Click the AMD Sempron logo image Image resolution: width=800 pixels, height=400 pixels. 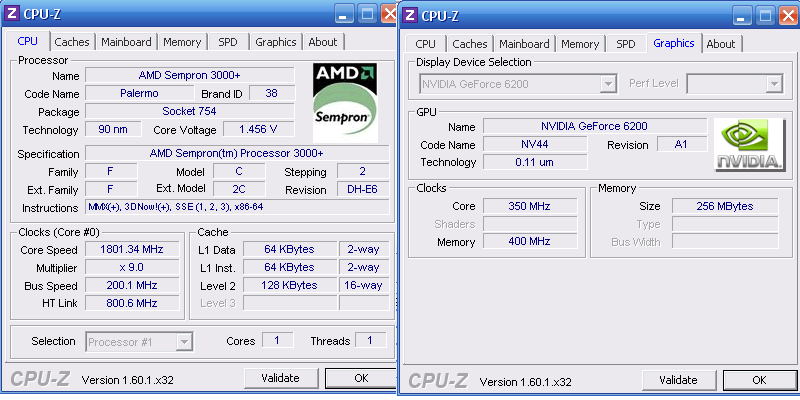(x=345, y=103)
